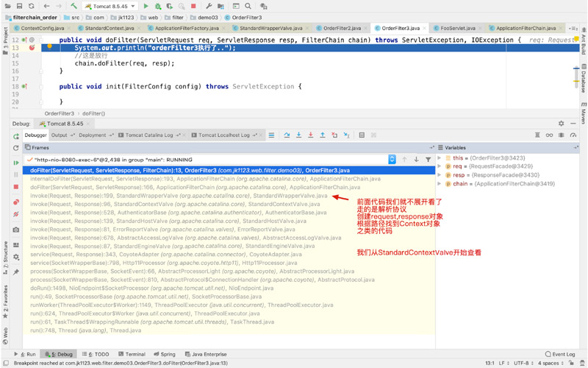Click the camera thread dump icon

click(15, 230)
